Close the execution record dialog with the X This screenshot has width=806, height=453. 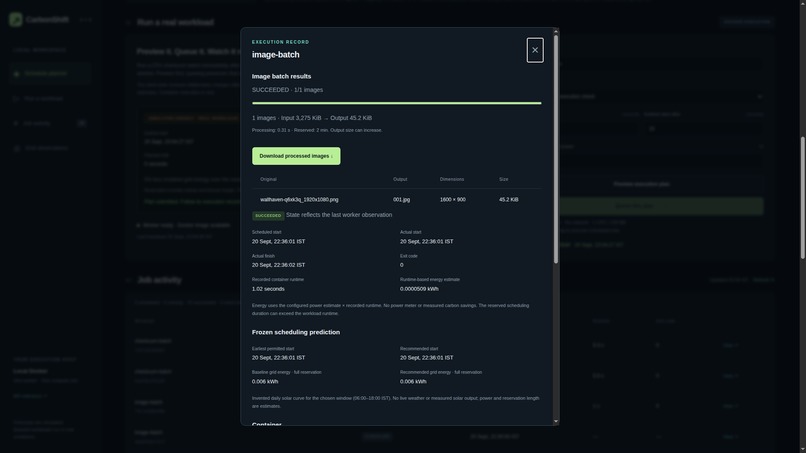(x=535, y=50)
